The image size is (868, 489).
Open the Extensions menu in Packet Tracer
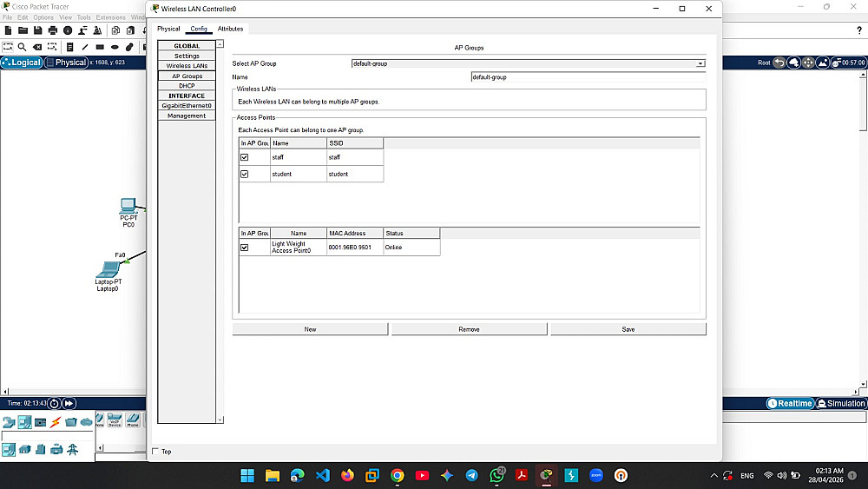point(111,17)
